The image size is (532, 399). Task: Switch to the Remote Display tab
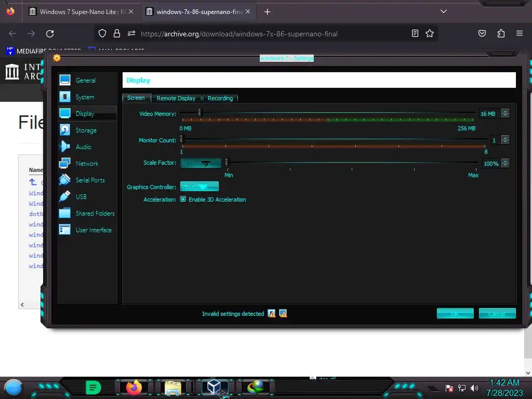176,98
